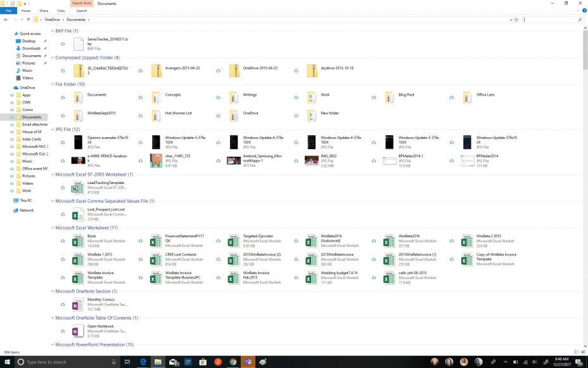Launch Microsoft Edge from the taskbar
Viewport: 588px width, 368px height.
pyautogui.click(x=144, y=362)
